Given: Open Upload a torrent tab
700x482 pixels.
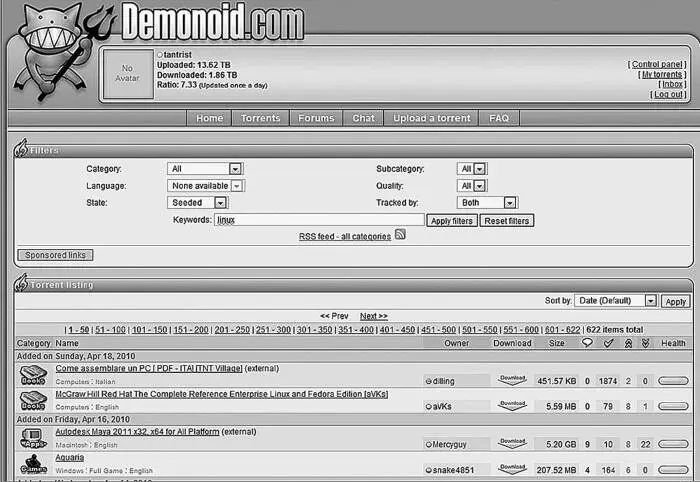Looking at the screenshot, I should (x=431, y=118).
